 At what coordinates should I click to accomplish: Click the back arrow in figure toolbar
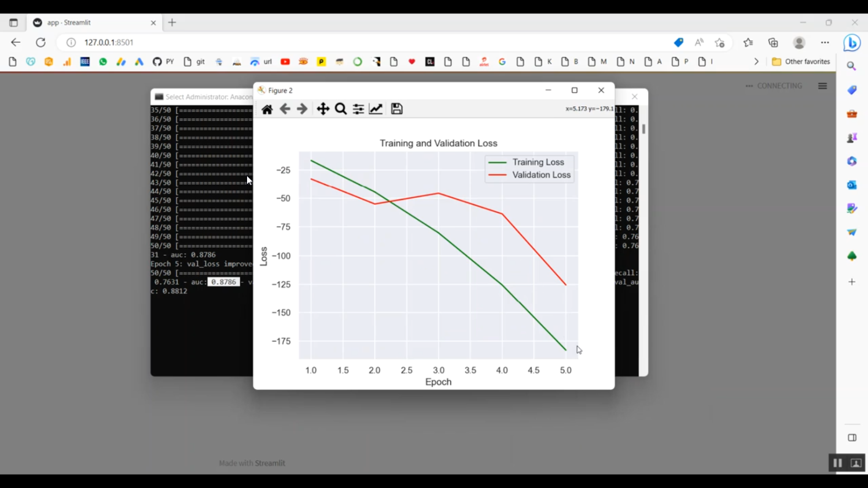(x=285, y=109)
